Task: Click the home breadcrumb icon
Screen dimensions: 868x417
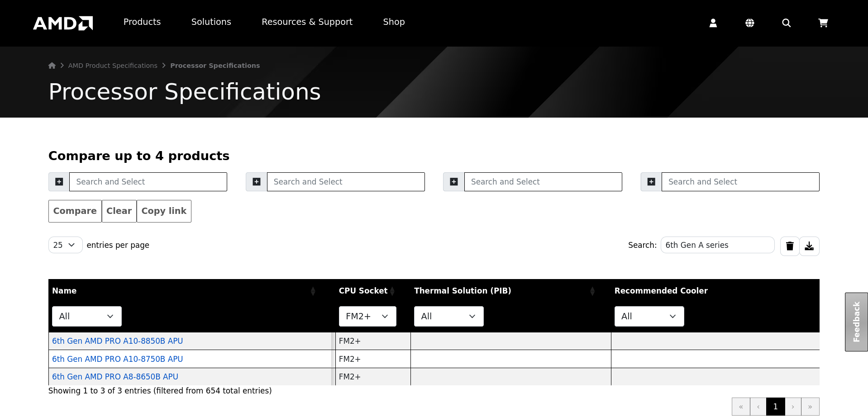Action: click(x=52, y=66)
